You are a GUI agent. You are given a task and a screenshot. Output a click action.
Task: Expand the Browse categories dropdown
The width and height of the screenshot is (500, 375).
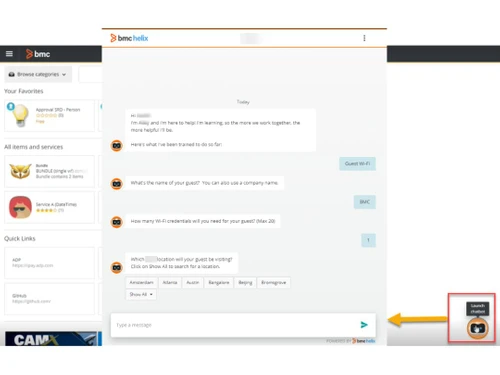pyautogui.click(x=38, y=74)
